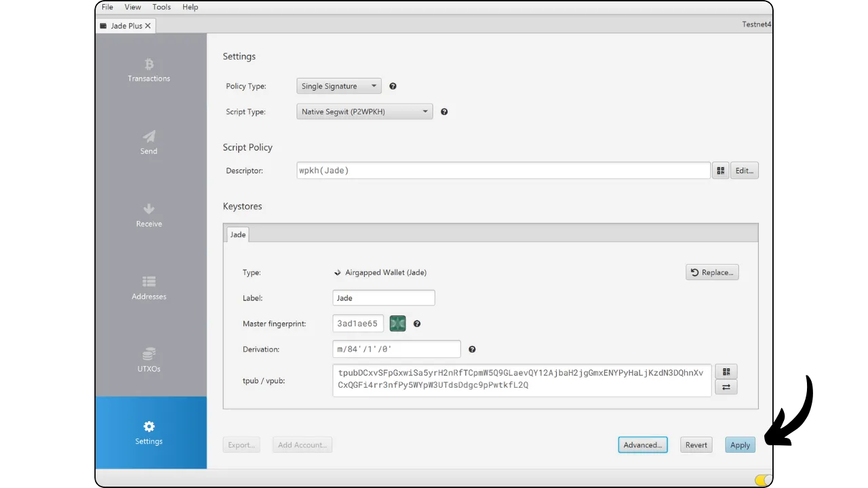868x488 pixels.
Task: Click the help icon beside Policy Type
Action: pos(393,86)
